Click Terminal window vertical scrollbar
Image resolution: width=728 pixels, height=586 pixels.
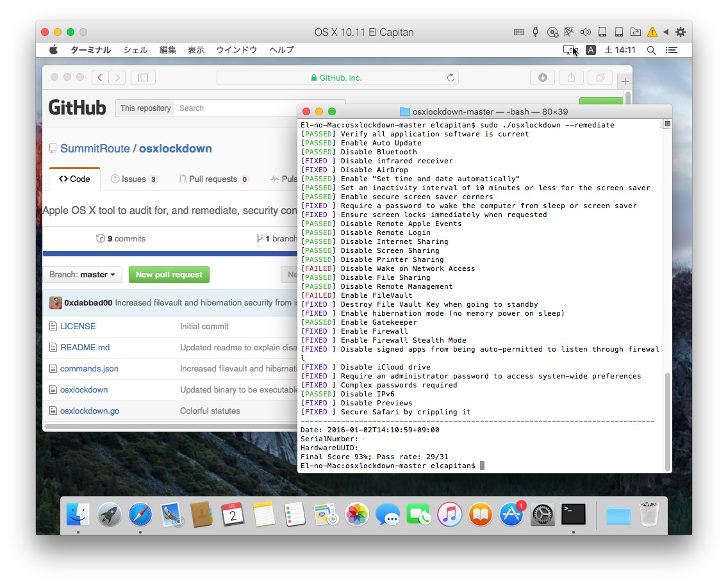(x=668, y=421)
